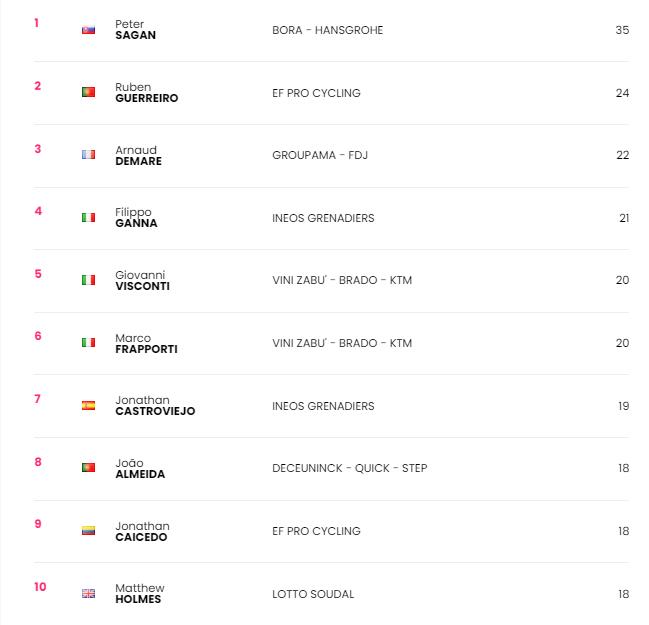The width and height of the screenshot is (649, 625).
Task: Select Ruben Guerreiro rider name
Action: click(147, 92)
